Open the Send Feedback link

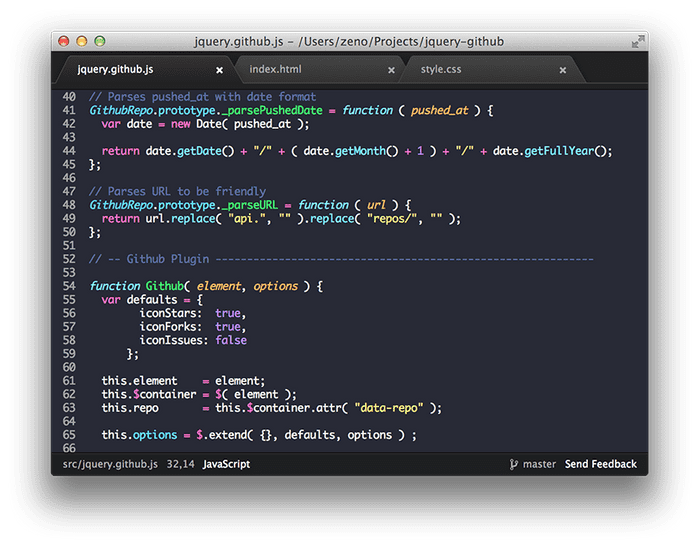pos(600,464)
